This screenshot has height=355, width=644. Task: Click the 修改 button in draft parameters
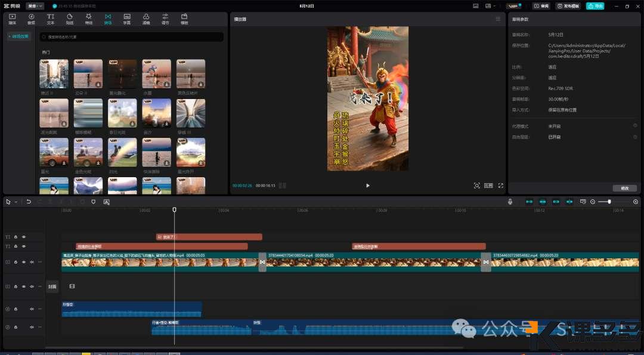tap(624, 188)
